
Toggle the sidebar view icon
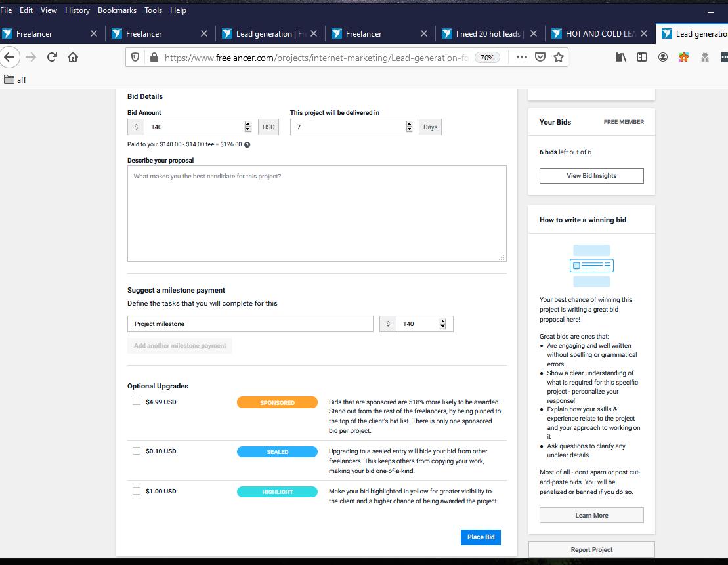pyautogui.click(x=642, y=57)
